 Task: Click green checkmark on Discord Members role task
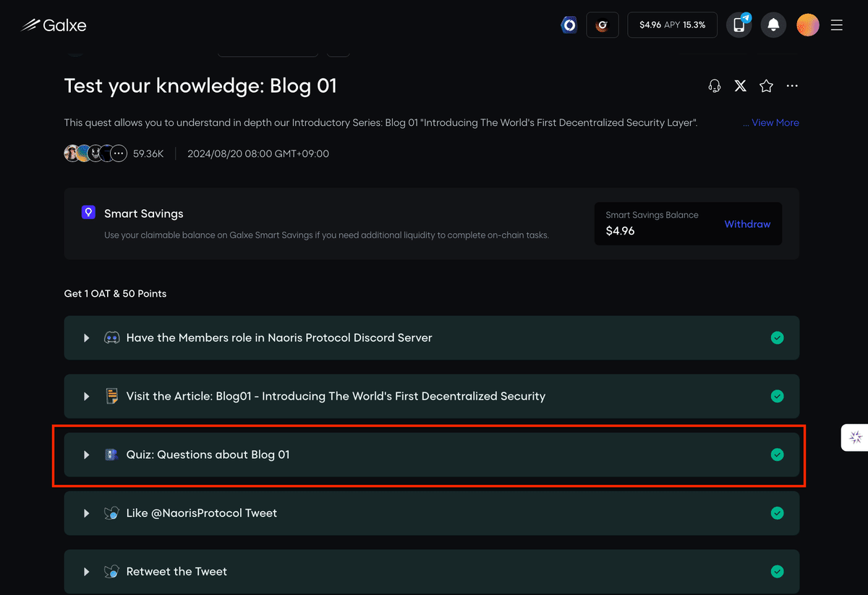coord(777,338)
